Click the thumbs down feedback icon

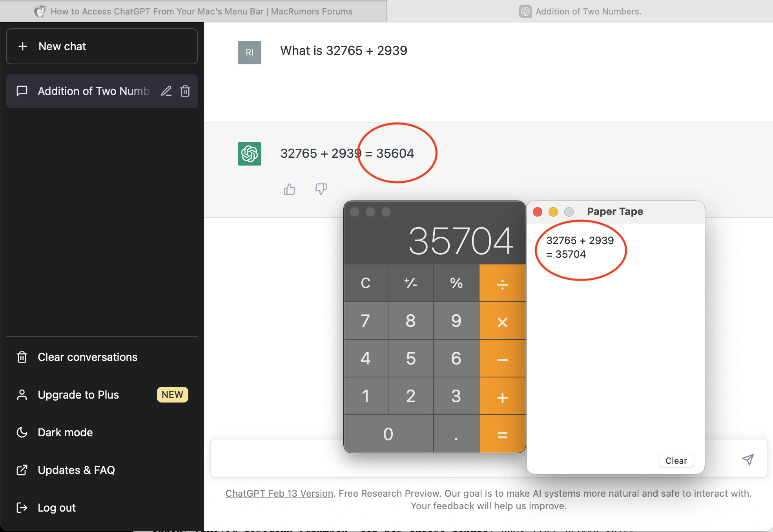321,189
